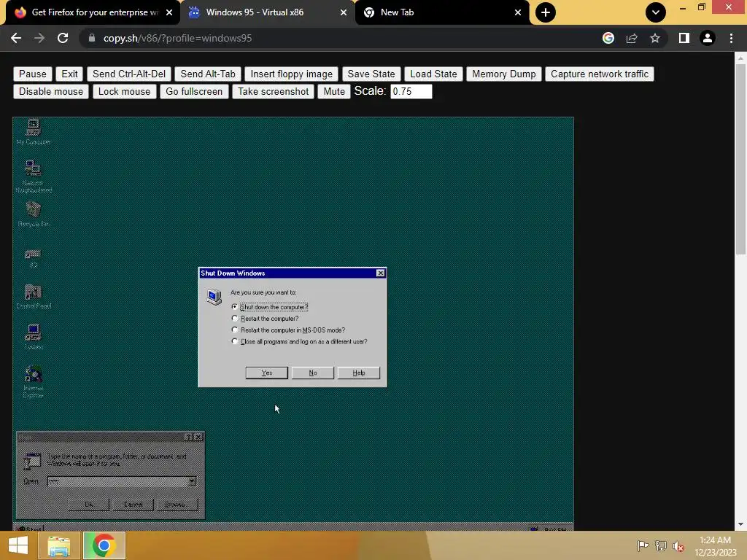Click Help in Shut Down dialog
The width and height of the screenshot is (747, 560).
(x=359, y=373)
